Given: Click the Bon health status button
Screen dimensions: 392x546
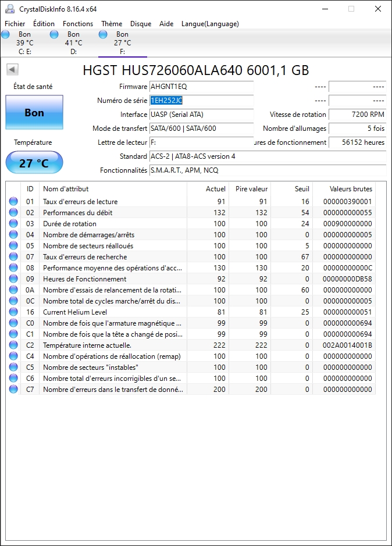Looking at the screenshot, I should [x=34, y=113].
